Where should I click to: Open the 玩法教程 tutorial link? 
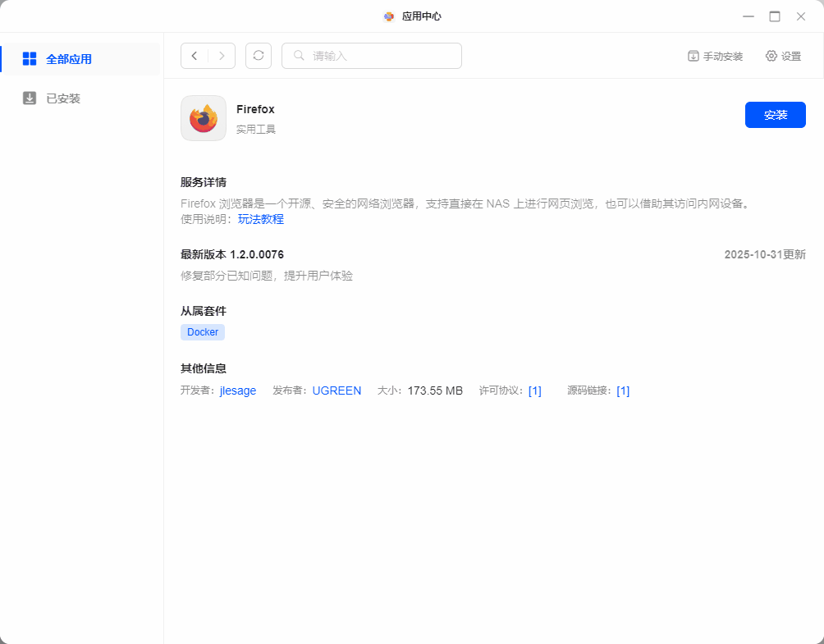click(x=261, y=219)
